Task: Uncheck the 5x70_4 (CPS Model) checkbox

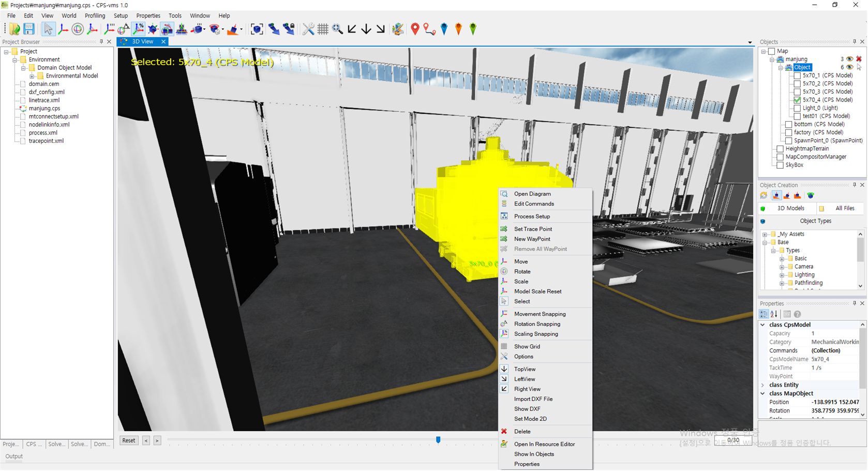Action: pyautogui.click(x=797, y=100)
